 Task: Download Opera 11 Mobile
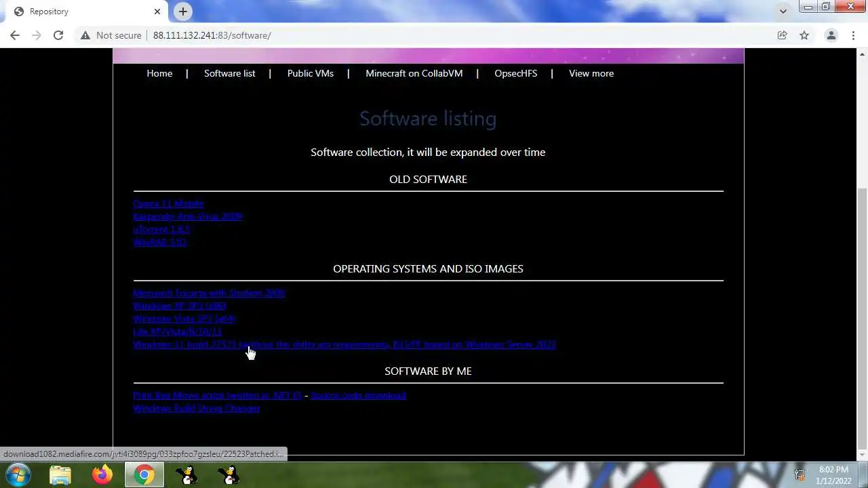(x=168, y=203)
